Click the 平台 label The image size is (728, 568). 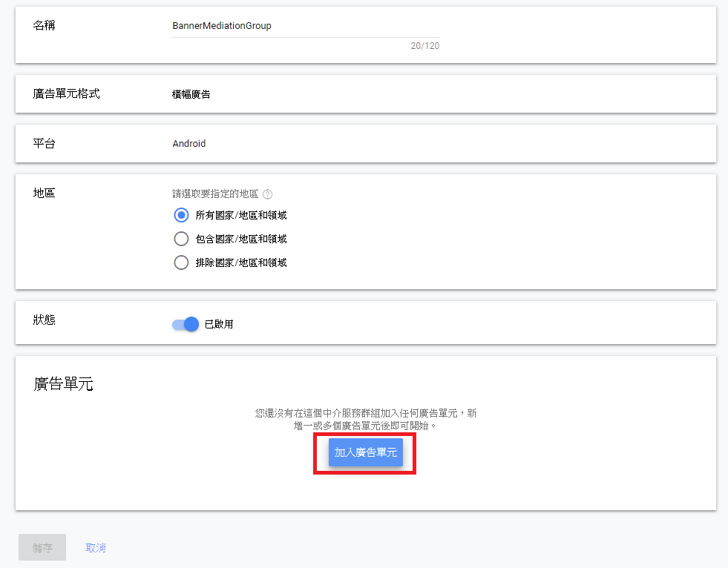44,143
